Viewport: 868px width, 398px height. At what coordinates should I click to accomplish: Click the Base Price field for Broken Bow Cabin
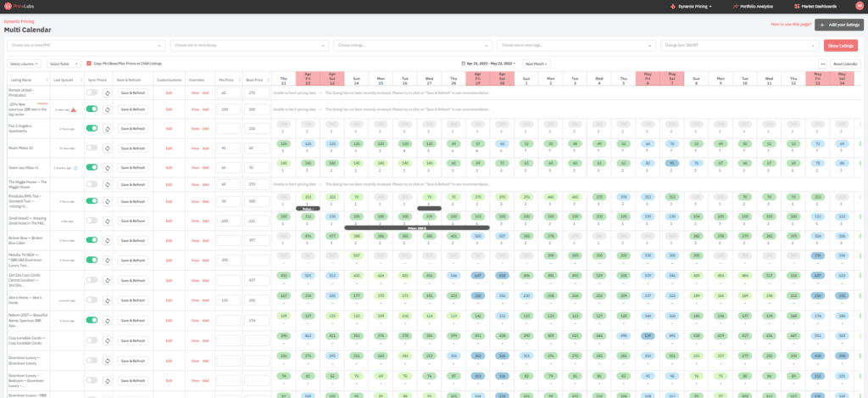tap(256, 240)
